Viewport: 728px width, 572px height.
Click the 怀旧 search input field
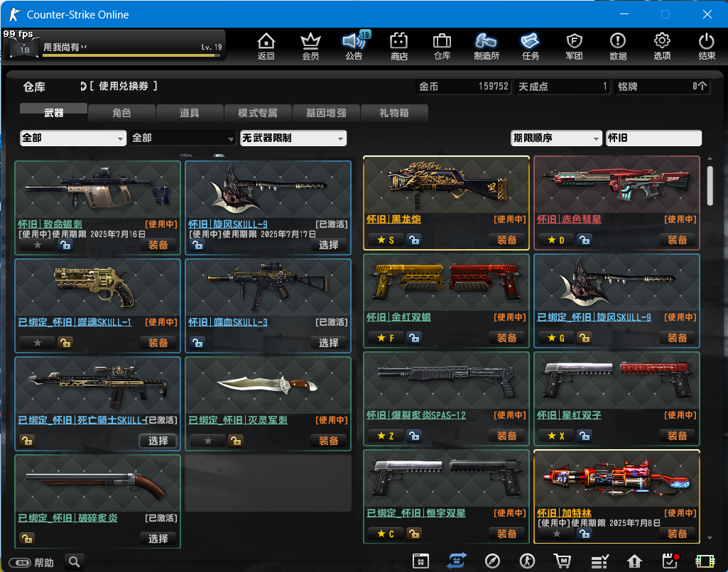(653, 138)
